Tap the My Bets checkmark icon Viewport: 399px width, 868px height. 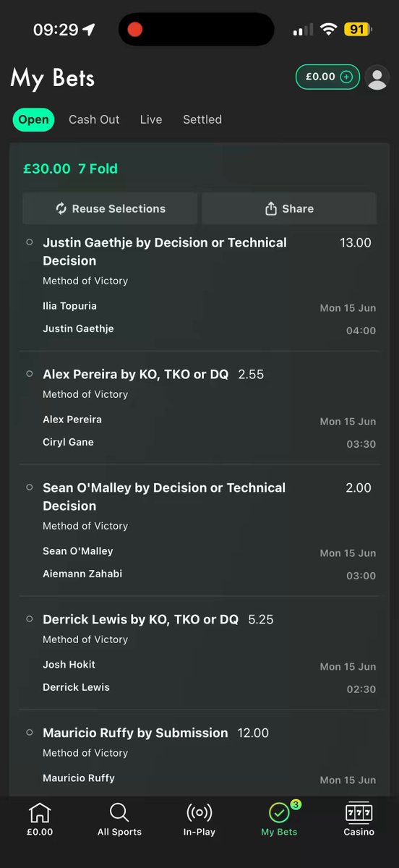279,812
